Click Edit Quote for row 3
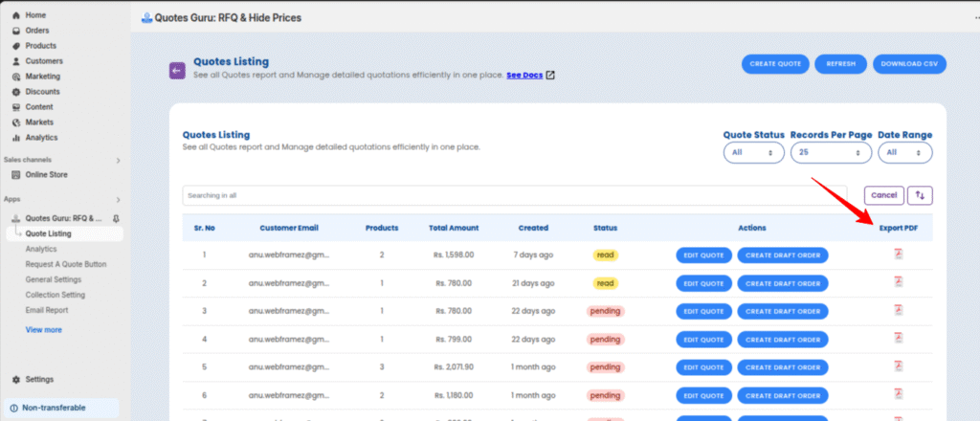The width and height of the screenshot is (980, 421). coord(703,311)
